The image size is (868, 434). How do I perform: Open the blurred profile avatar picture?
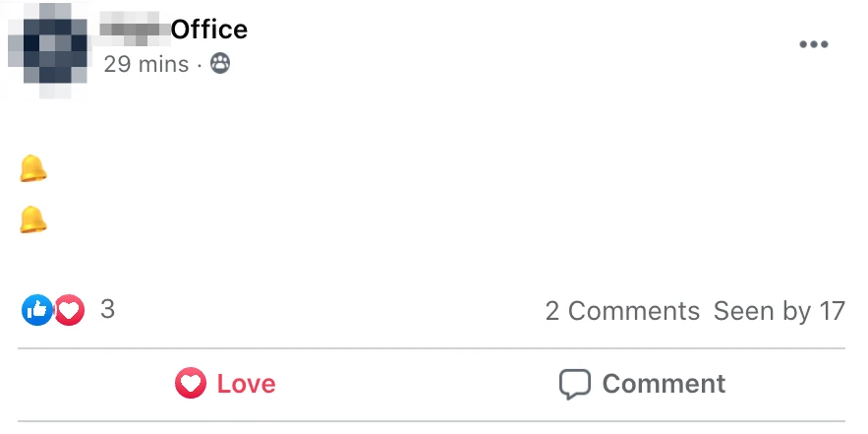coord(48,50)
